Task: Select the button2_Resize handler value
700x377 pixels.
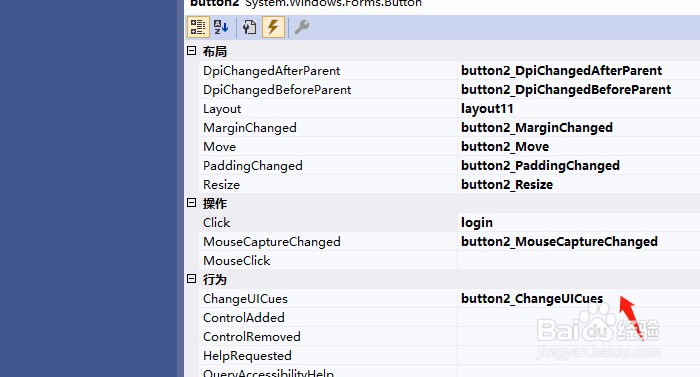Action: [x=507, y=184]
